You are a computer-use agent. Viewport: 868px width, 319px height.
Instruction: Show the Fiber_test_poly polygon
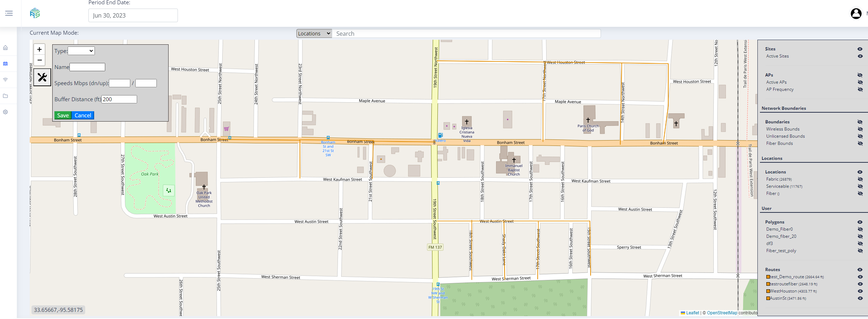coord(860,251)
